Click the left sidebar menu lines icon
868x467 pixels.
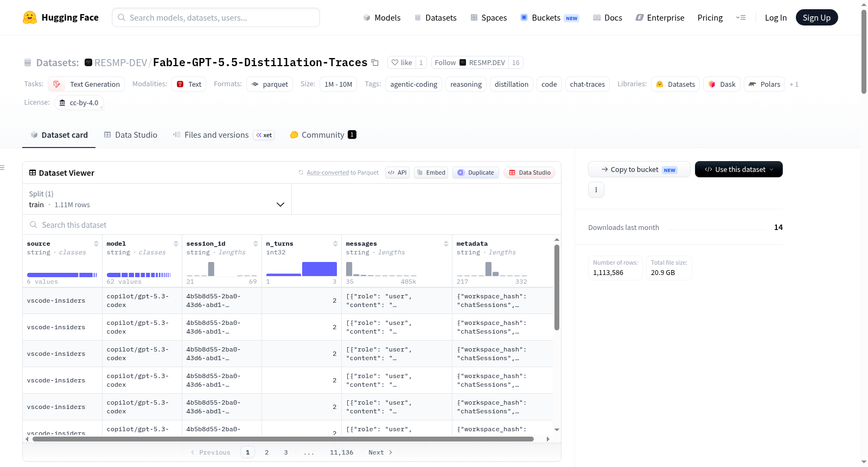click(x=2, y=168)
